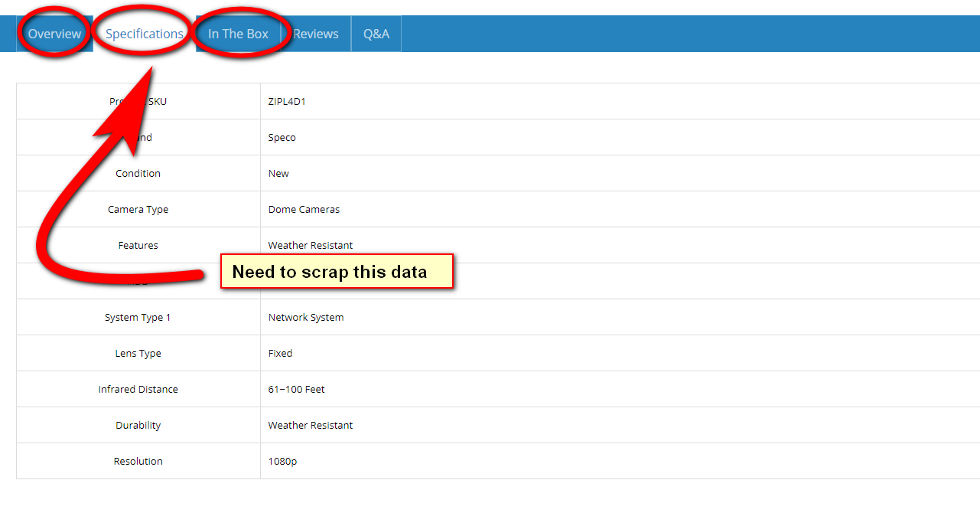Click the 1080p resolution value
The height and width of the screenshot is (516, 980).
coord(281,462)
